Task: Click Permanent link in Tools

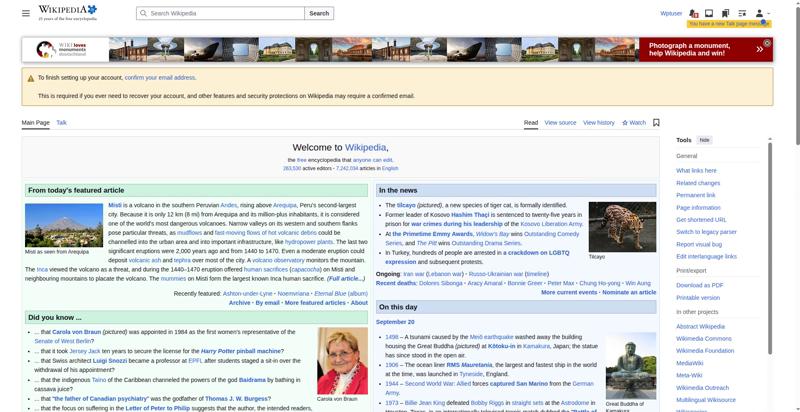Action: (x=695, y=195)
